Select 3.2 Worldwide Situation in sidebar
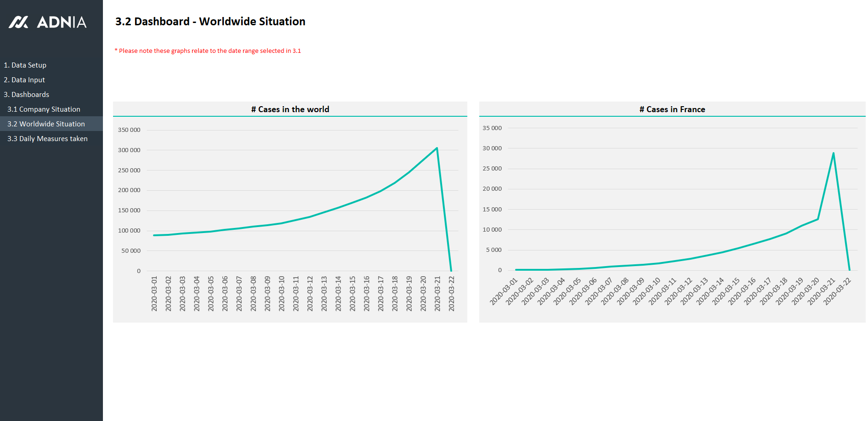This screenshot has height=421, width=868. click(x=46, y=124)
